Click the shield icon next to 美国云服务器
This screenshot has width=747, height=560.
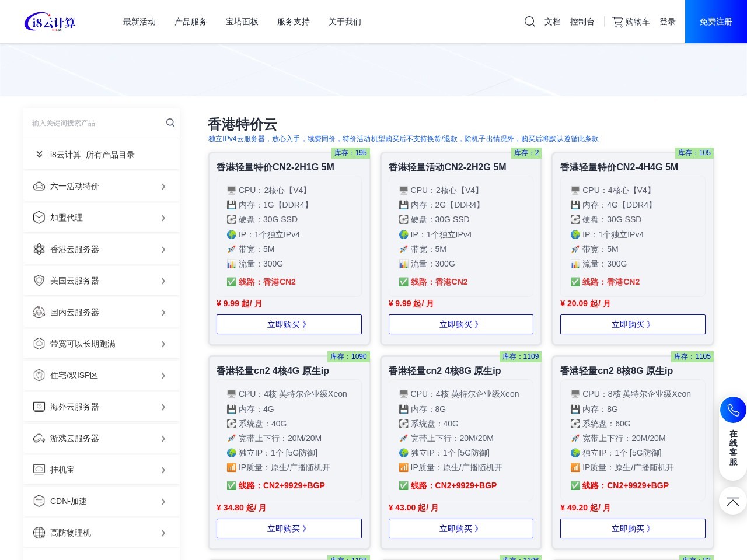coord(39,281)
